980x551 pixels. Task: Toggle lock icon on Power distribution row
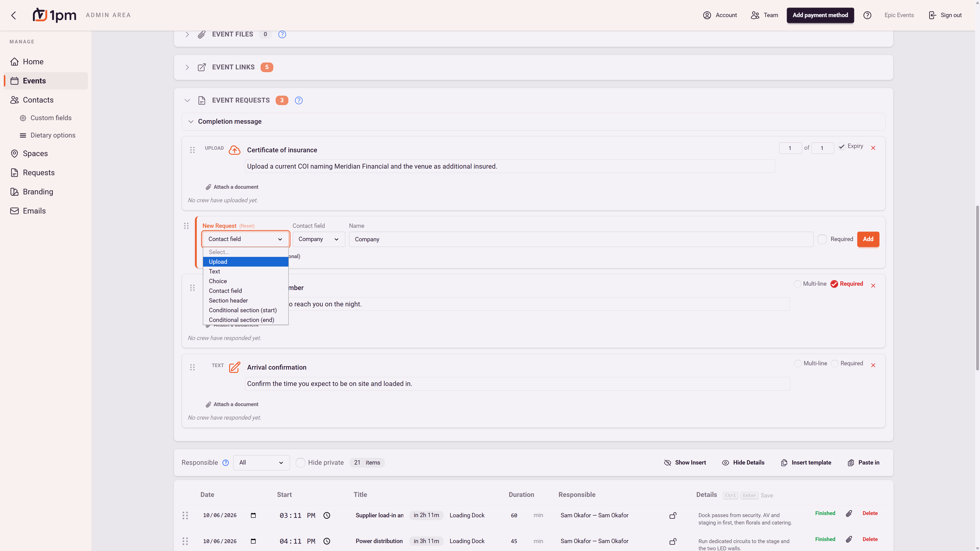tap(673, 541)
